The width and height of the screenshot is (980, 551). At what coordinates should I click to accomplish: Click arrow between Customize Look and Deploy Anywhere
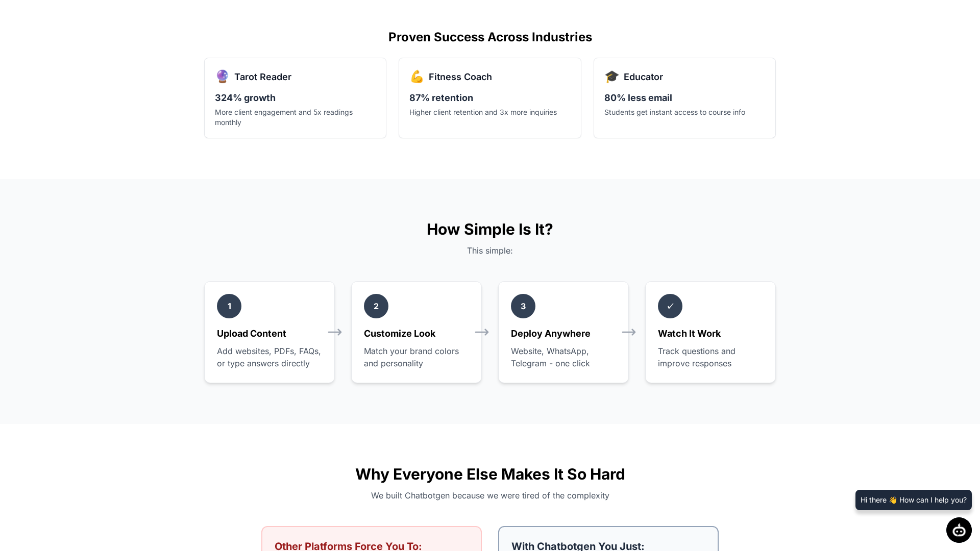tap(482, 332)
